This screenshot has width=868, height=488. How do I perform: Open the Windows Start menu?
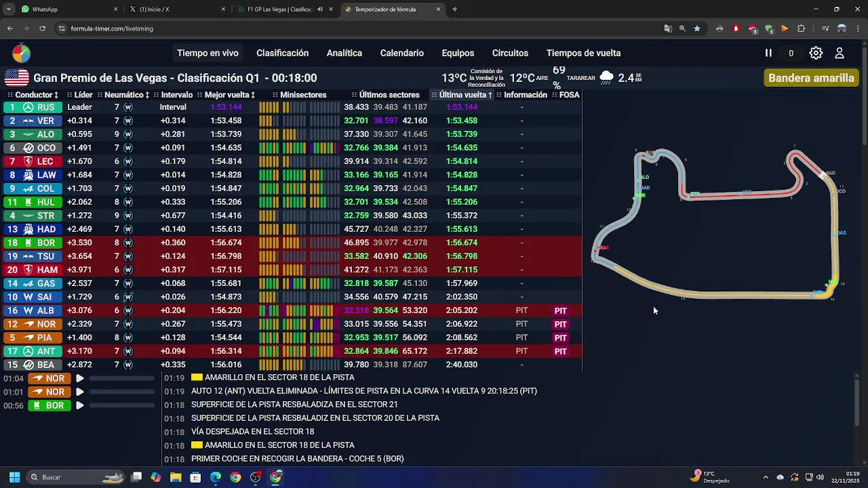[14, 477]
